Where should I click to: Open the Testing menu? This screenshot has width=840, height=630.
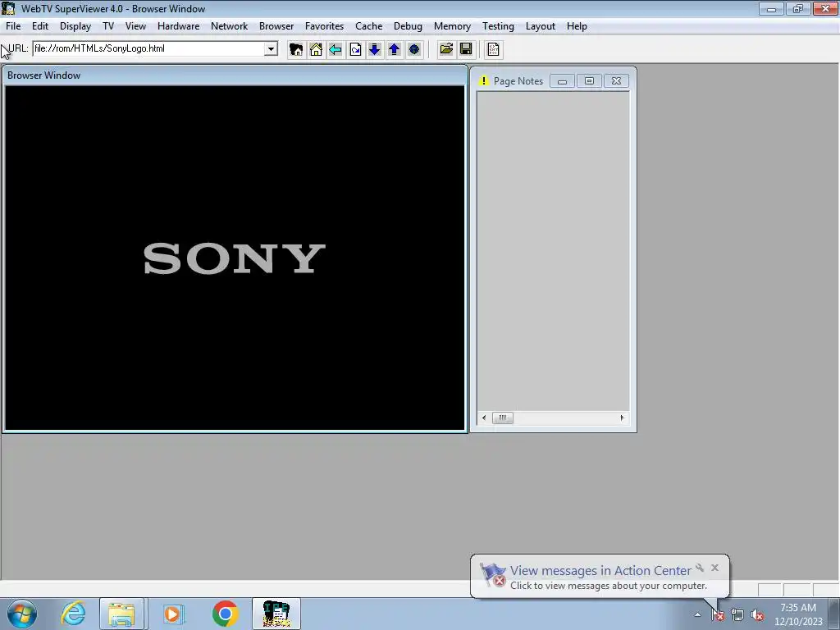pyautogui.click(x=498, y=26)
